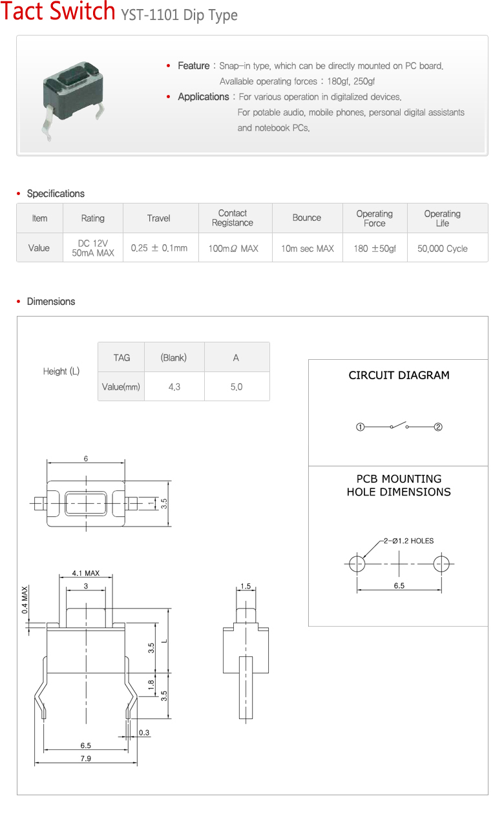Click circuit terminal number 2 symbol
The width and height of the screenshot is (504, 814).
point(438,427)
